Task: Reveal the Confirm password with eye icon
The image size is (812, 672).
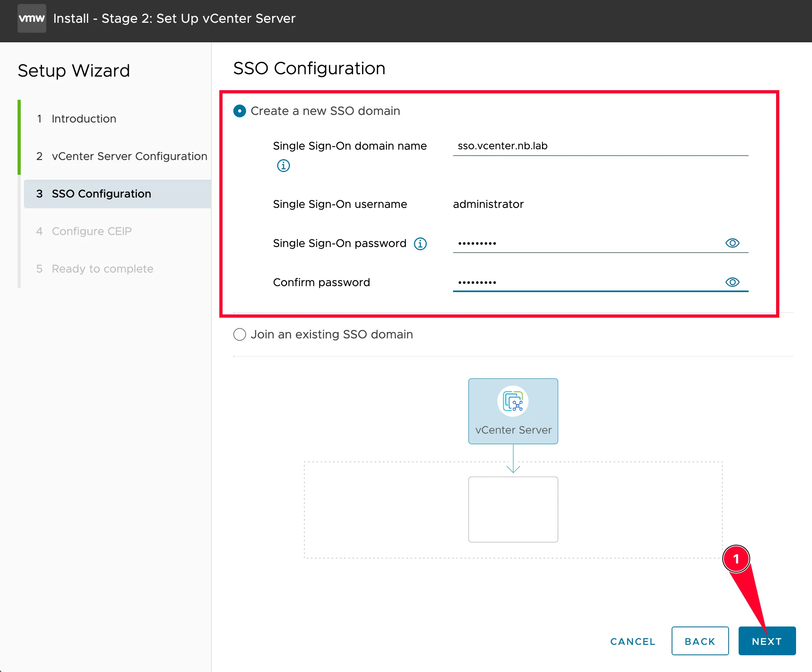Action: 732,282
